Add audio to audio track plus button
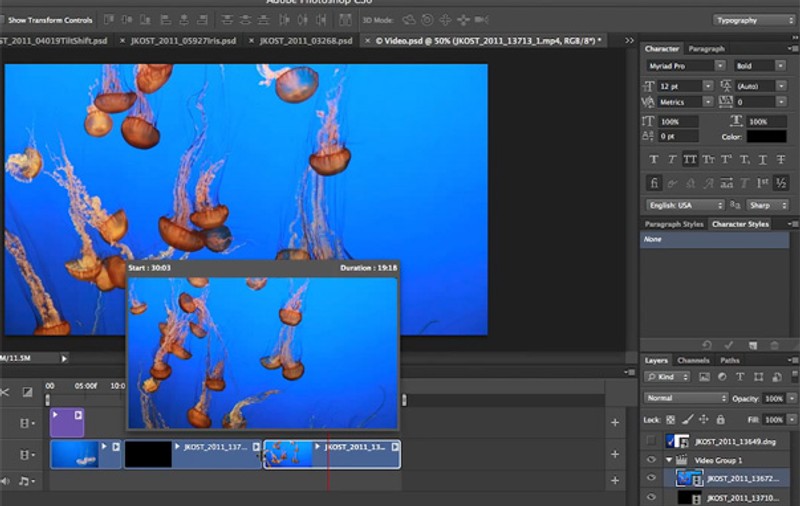 click(x=615, y=480)
